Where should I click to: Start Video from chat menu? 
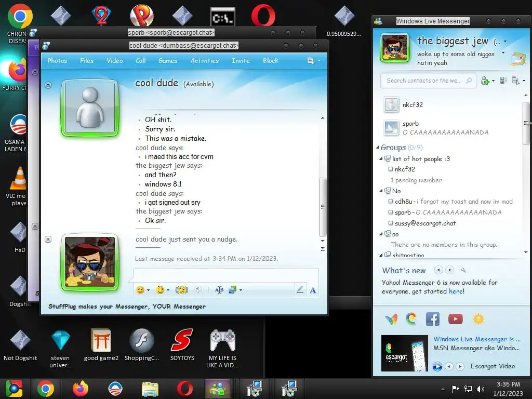[x=115, y=61]
